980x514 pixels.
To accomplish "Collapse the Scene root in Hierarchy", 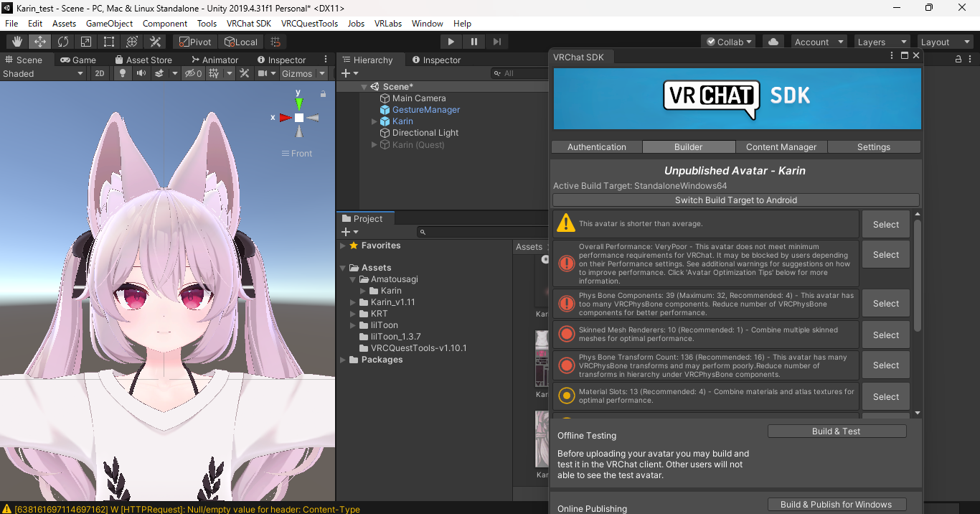I will point(364,87).
